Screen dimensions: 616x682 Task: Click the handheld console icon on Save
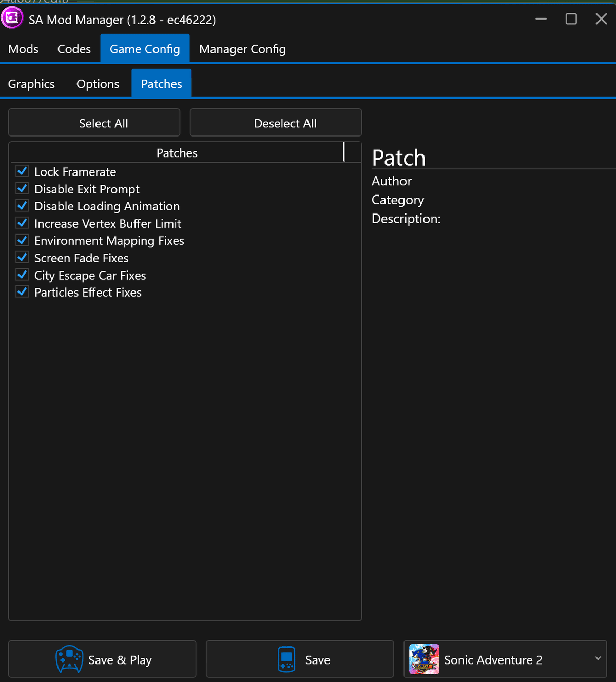[x=286, y=659]
